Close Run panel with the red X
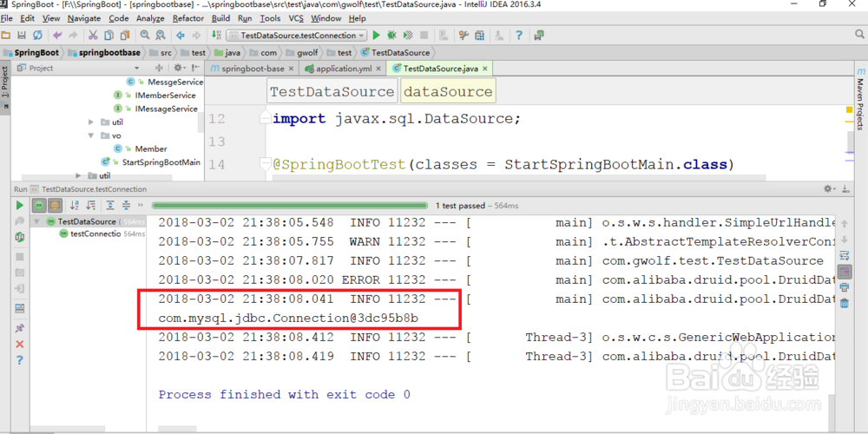The height and width of the screenshot is (434, 868). pyautogui.click(x=20, y=345)
